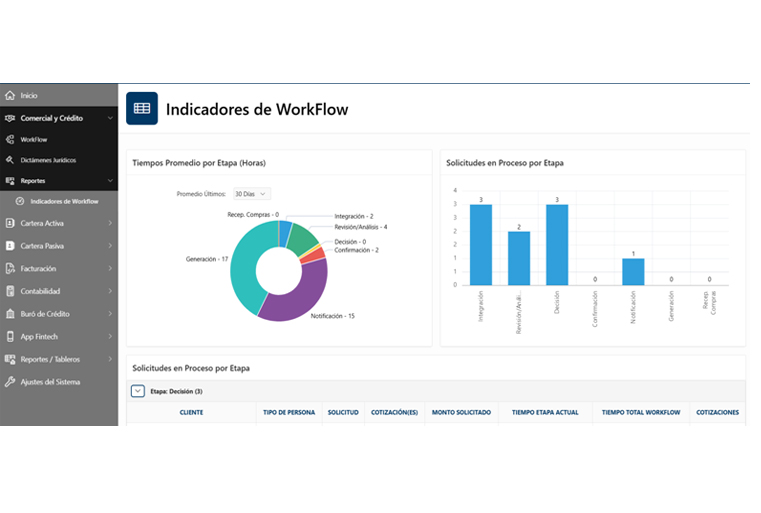
Task: Click the WorkFlow icon in sidebar
Action: coord(10,140)
